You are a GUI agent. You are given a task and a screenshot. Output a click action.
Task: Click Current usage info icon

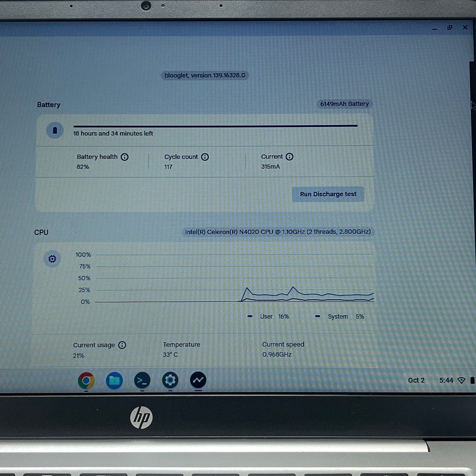(122, 345)
